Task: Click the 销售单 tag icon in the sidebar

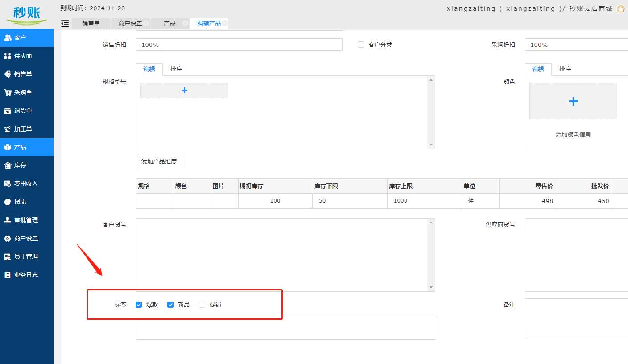Action: click(8, 74)
